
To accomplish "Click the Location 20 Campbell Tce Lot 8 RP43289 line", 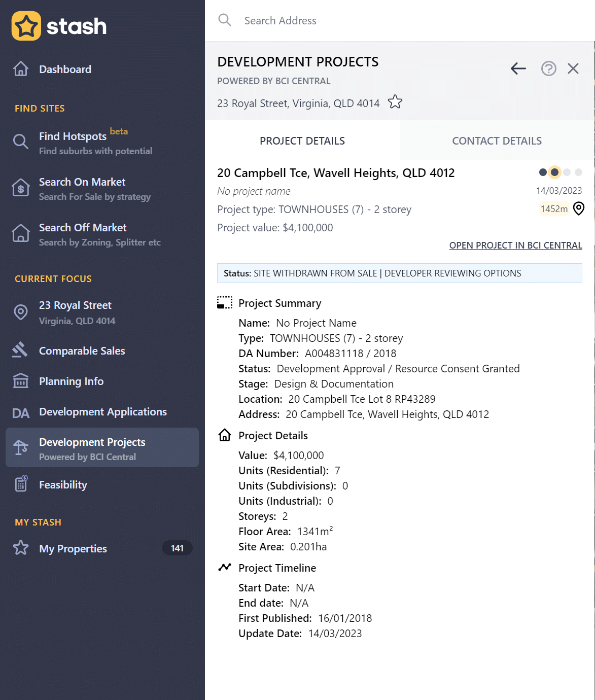I will click(x=337, y=399).
